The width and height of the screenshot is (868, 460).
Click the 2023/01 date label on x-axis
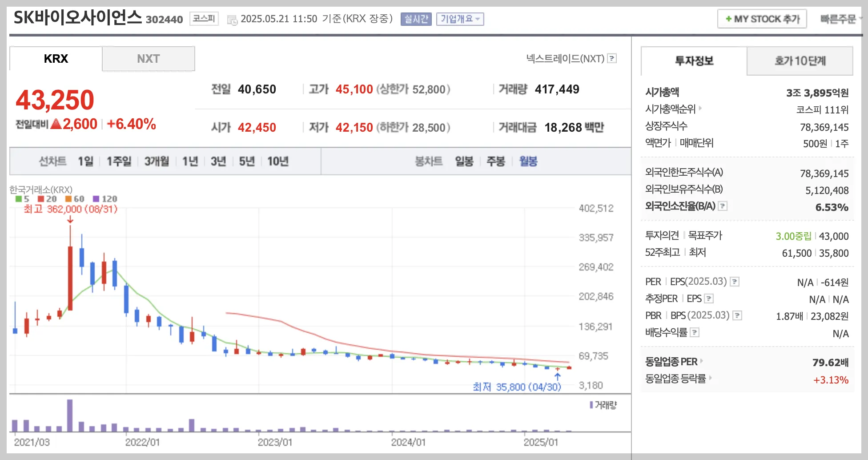point(275,442)
